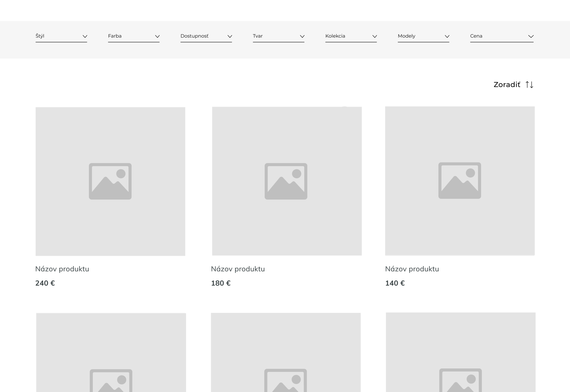Click product name above 140 € price
570x392 pixels.
tap(412, 269)
